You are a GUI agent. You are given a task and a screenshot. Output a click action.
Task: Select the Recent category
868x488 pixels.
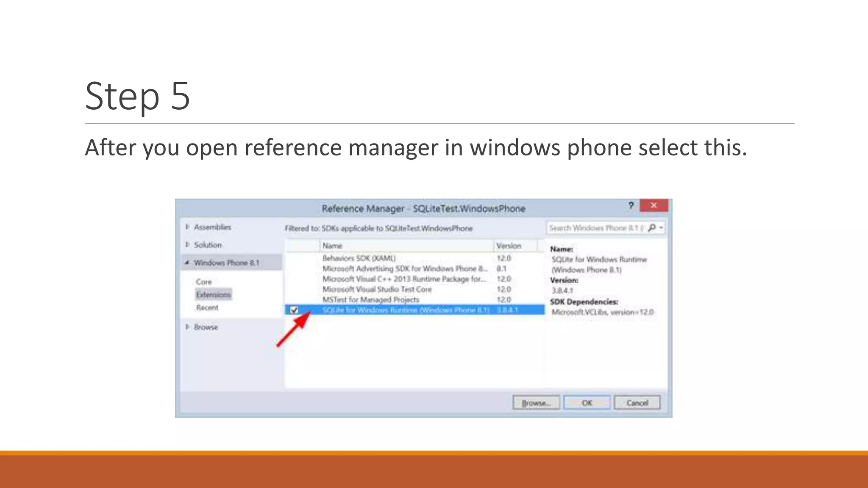(207, 308)
